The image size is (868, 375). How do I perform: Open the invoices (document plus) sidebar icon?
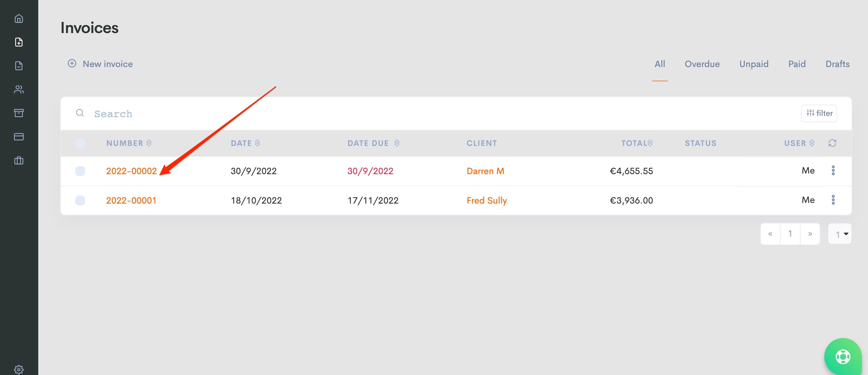tap(19, 42)
